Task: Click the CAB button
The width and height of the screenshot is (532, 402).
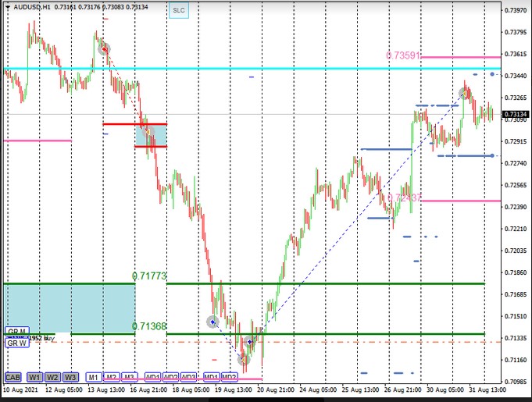Action: coord(13,377)
